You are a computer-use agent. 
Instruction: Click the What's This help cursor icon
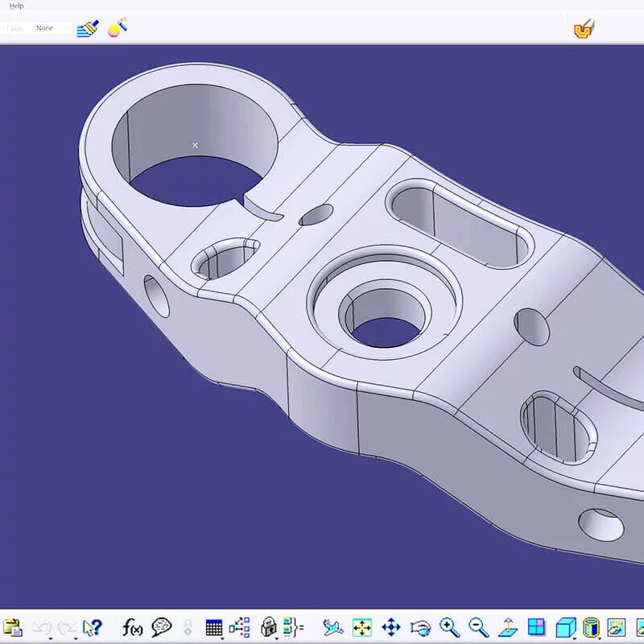(x=92, y=627)
